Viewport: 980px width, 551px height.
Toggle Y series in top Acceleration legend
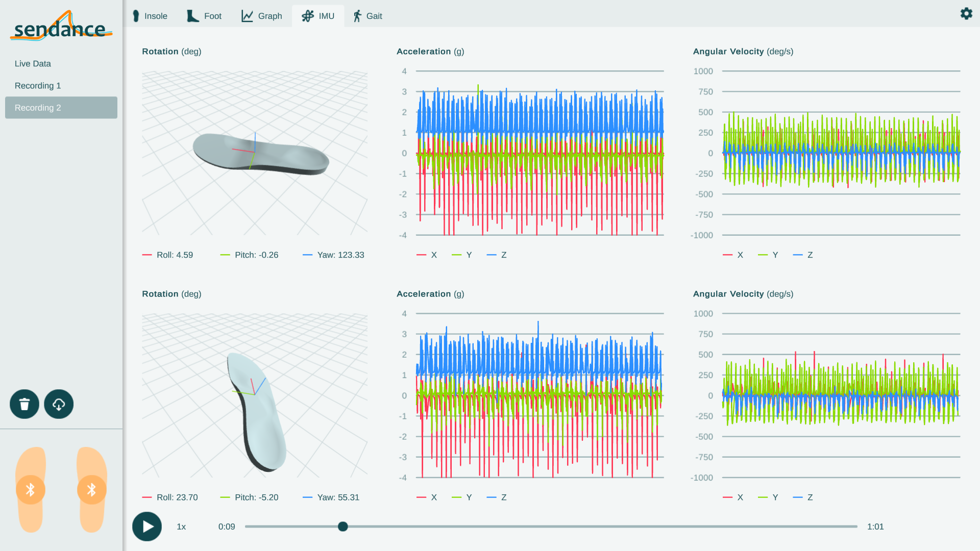pos(462,255)
